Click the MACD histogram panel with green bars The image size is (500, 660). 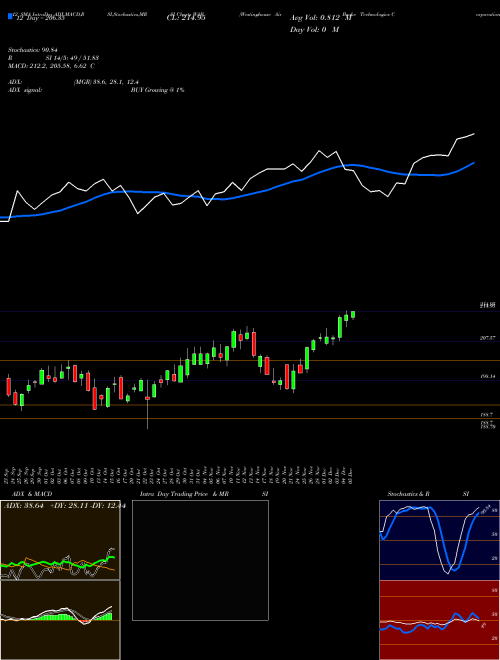pyautogui.click(x=60, y=620)
